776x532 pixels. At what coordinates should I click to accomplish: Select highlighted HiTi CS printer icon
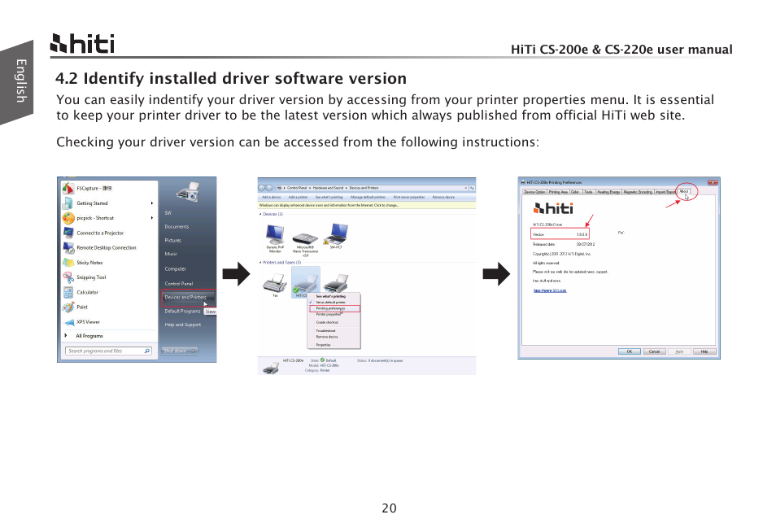[x=305, y=282]
